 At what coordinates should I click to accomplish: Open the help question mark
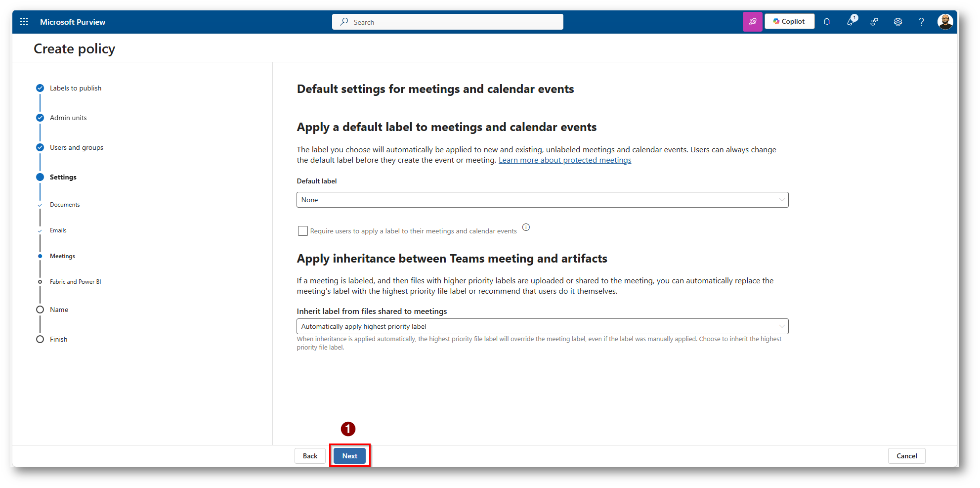[921, 22]
